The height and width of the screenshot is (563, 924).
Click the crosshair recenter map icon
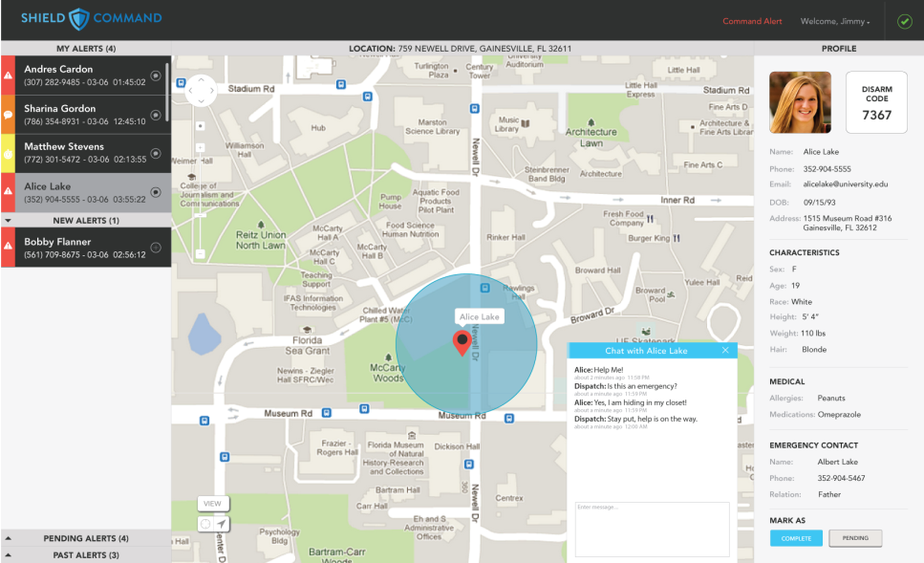205,524
